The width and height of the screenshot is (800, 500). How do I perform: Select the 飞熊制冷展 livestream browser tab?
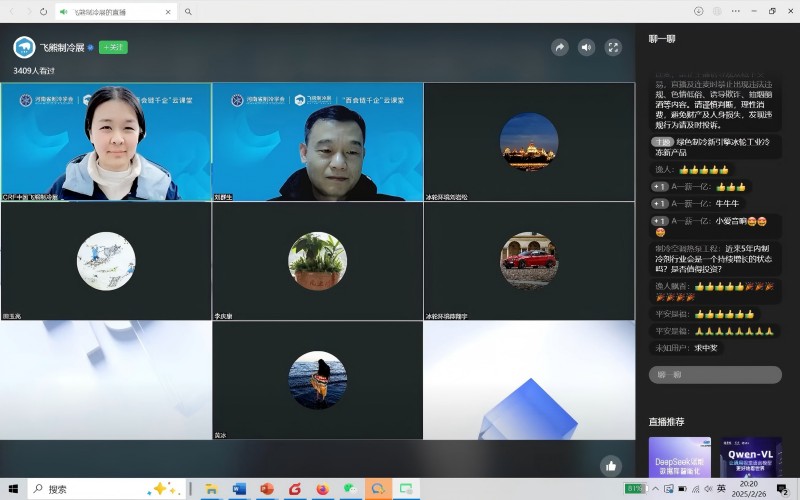click(x=115, y=12)
